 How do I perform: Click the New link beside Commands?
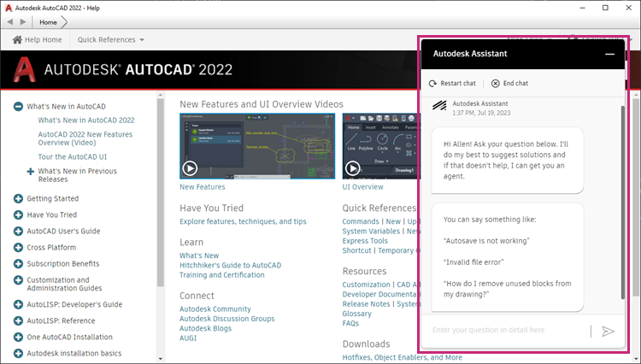coord(393,221)
